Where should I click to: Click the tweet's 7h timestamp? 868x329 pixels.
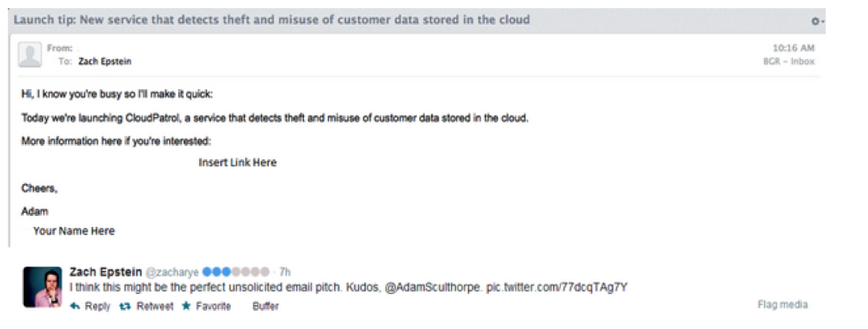285,272
